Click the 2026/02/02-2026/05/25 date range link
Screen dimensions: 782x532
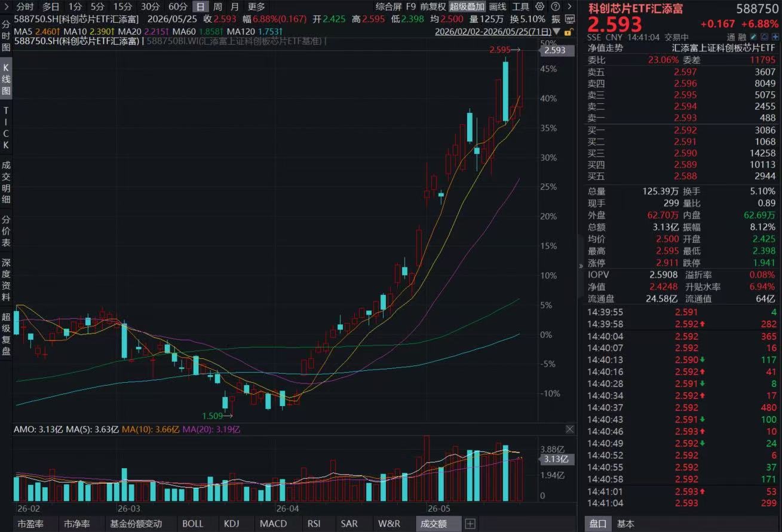coord(493,31)
